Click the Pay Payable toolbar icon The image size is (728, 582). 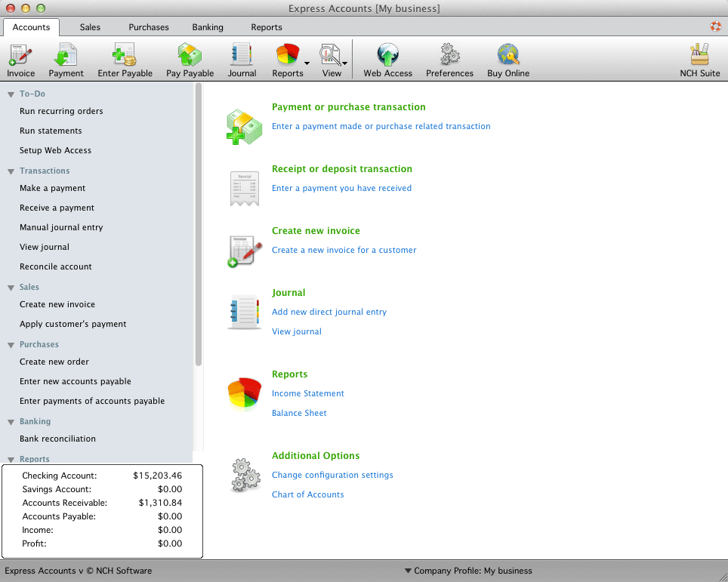(190, 60)
